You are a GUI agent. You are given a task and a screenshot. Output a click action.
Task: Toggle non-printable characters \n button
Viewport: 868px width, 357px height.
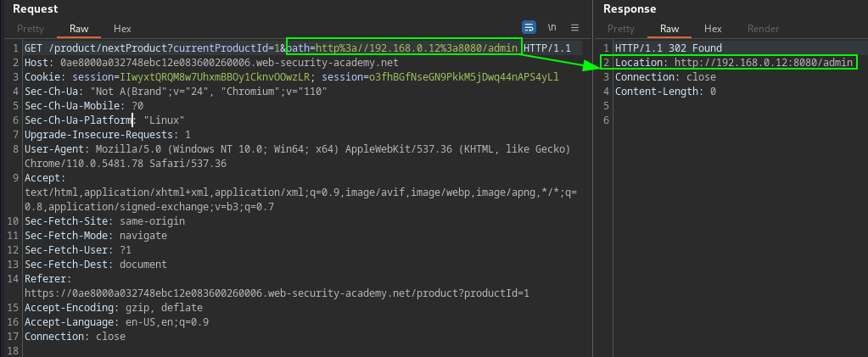pos(552,27)
